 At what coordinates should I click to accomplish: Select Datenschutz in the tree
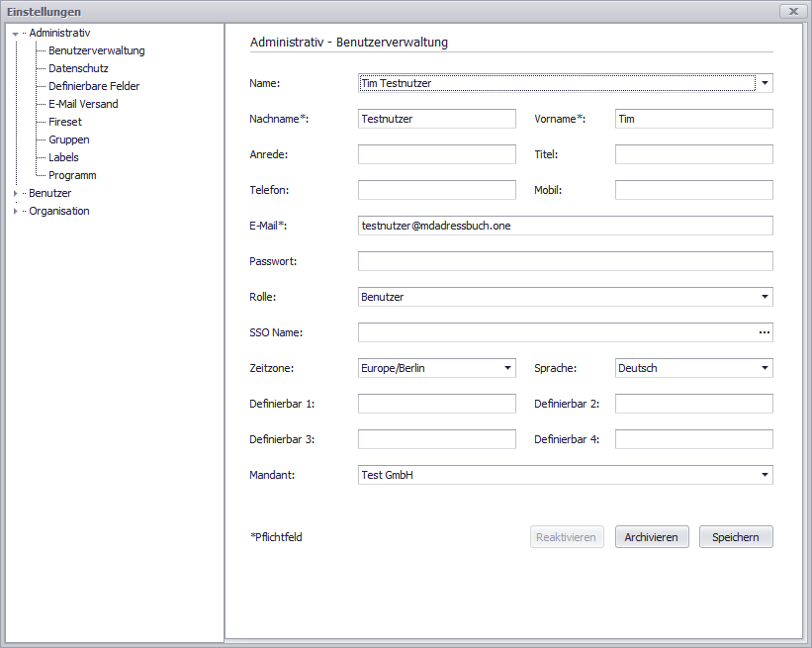(x=78, y=69)
